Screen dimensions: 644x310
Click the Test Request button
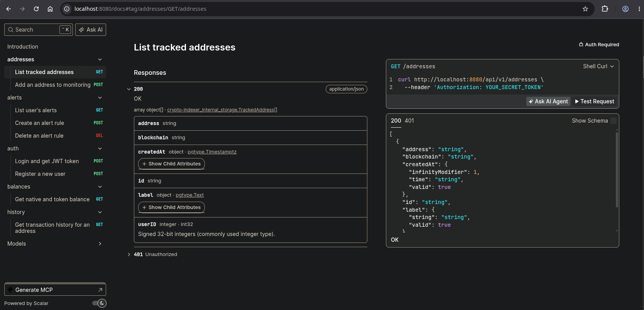point(595,101)
